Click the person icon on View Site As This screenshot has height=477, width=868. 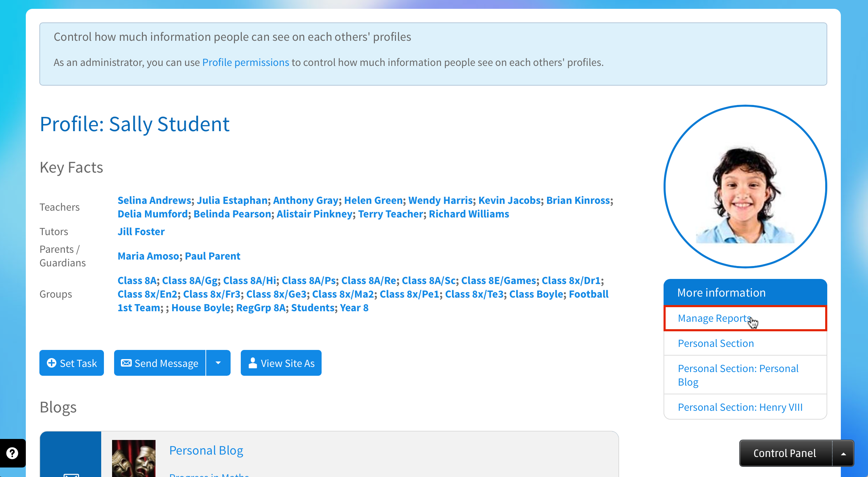[253, 363]
